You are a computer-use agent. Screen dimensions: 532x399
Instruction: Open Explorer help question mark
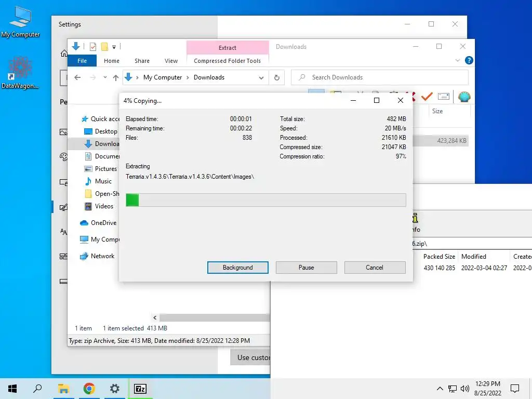tap(469, 60)
